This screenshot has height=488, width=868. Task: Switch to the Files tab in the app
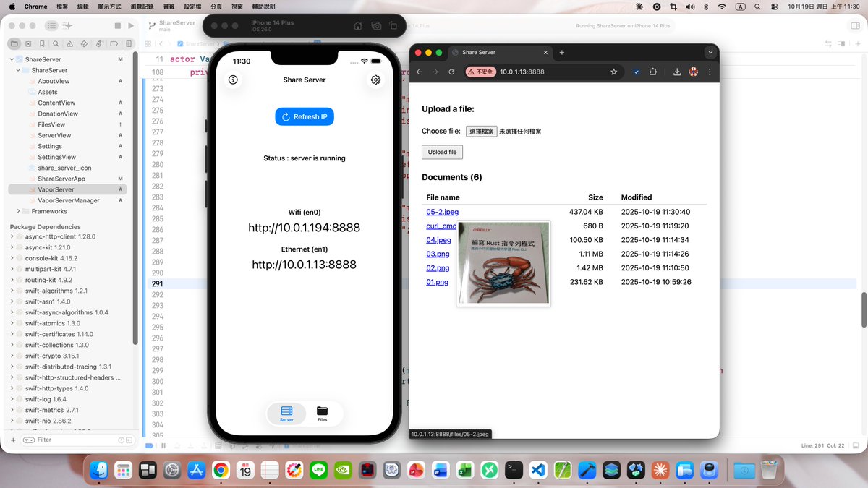322,414
